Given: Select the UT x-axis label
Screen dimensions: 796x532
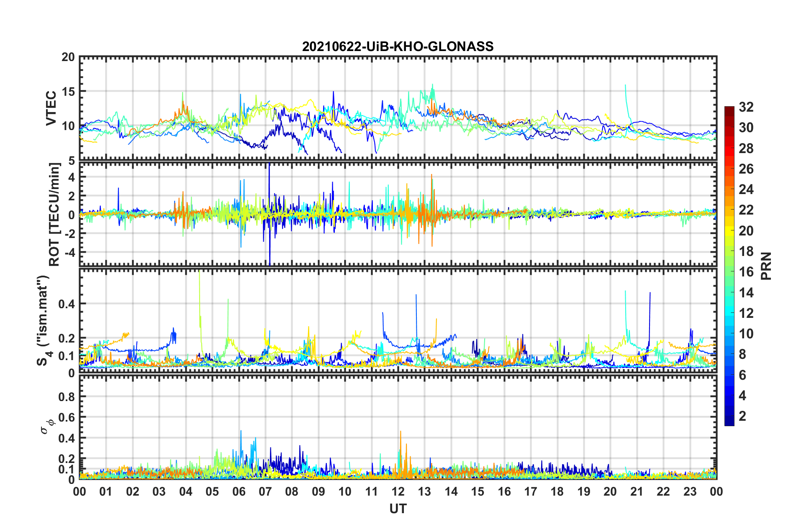Looking at the screenshot, I should pos(398,509).
